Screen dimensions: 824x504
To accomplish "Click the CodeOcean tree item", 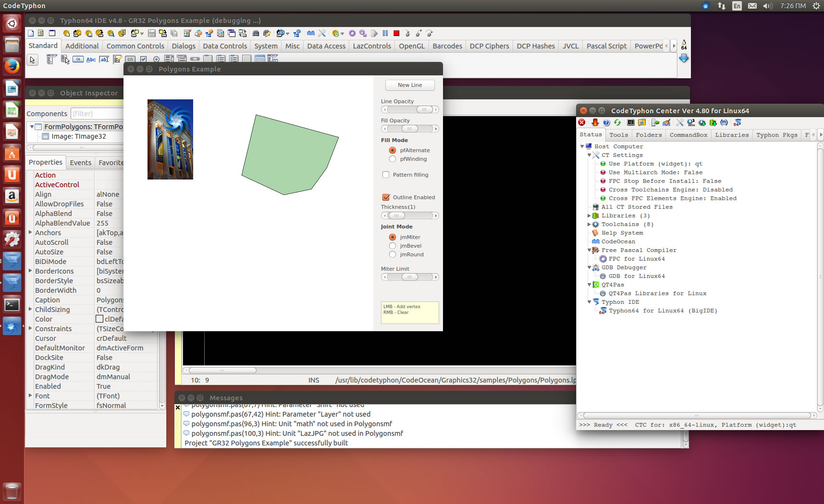I will click(x=614, y=241).
